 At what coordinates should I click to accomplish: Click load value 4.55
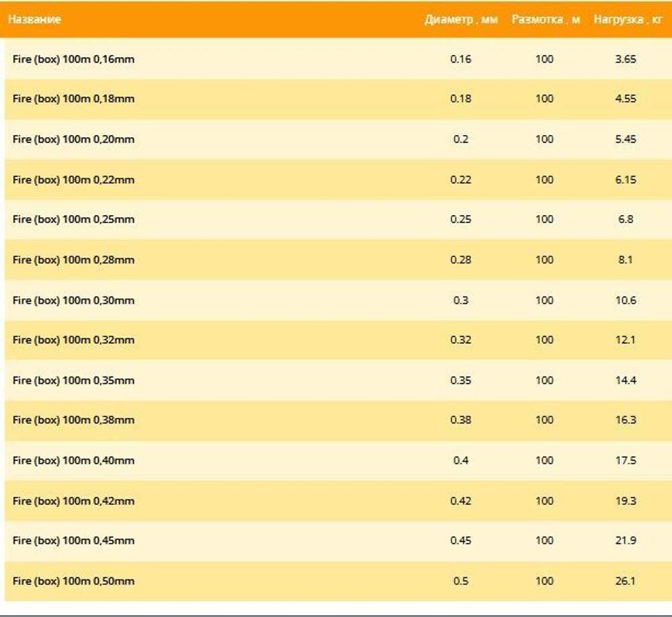point(626,99)
